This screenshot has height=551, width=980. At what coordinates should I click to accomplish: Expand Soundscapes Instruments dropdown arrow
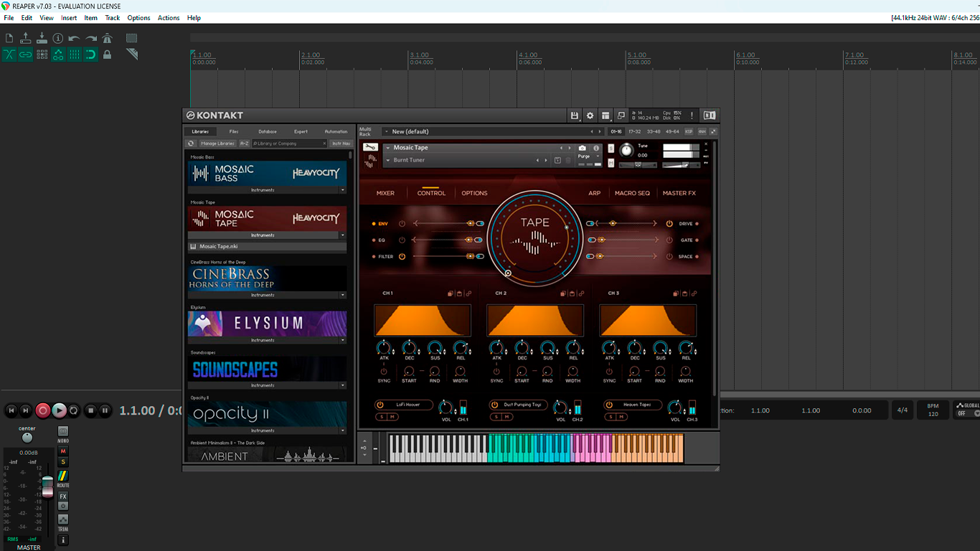point(342,385)
